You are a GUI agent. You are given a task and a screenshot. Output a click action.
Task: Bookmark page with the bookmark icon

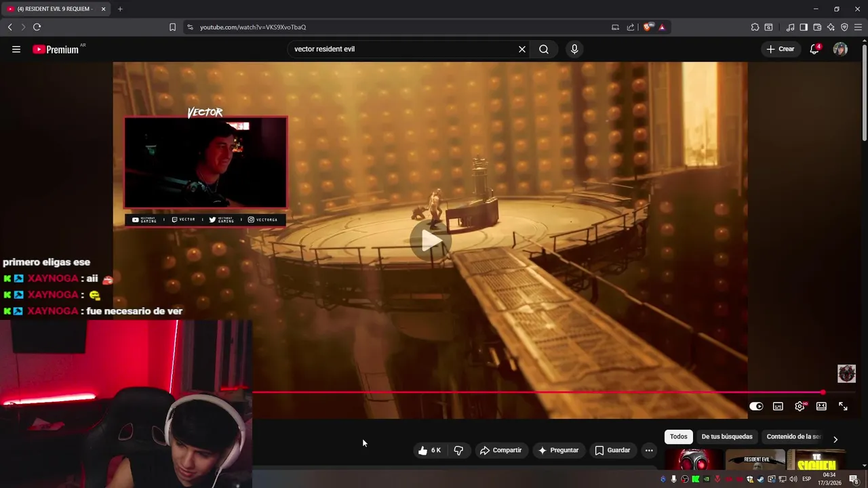(x=172, y=27)
